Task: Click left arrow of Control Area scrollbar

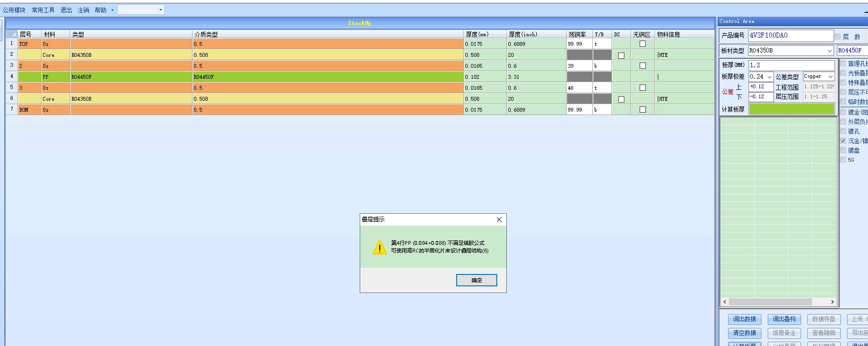Action: [725, 302]
